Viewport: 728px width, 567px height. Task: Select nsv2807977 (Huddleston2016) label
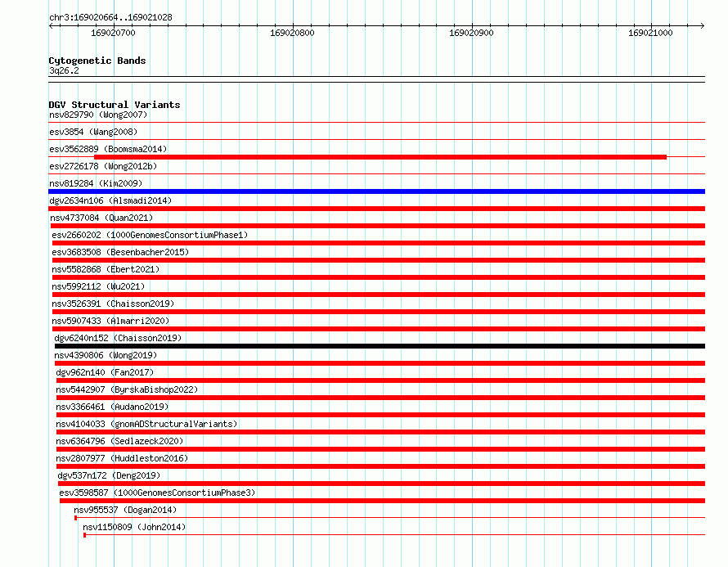click(122, 458)
